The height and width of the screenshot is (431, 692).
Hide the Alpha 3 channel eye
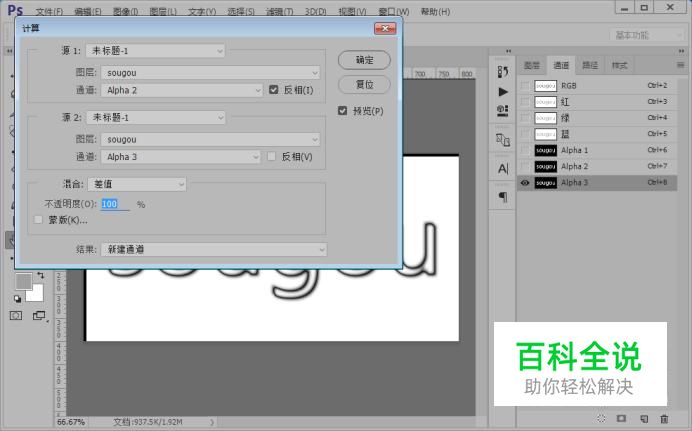coord(525,183)
